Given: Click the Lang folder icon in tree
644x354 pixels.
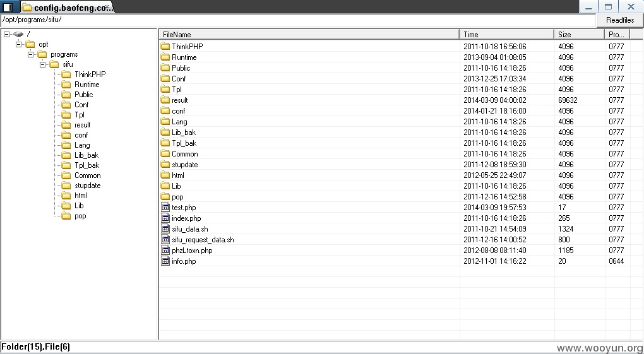Looking at the screenshot, I should 66,145.
